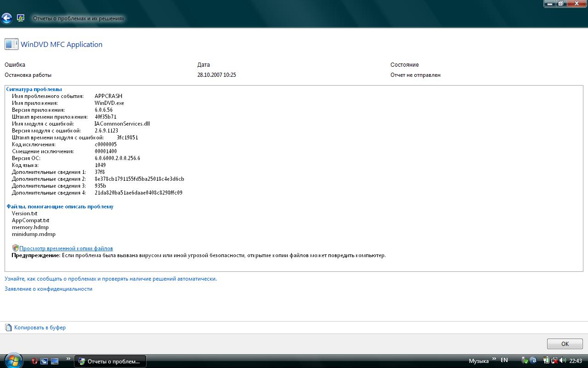
Task: Click the Музыка toolbar label
Action: 479,361
